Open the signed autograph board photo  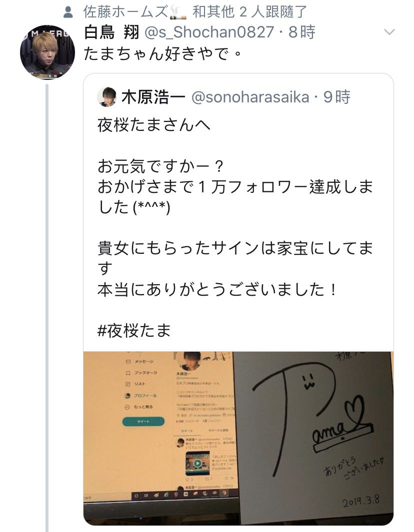pos(313,438)
